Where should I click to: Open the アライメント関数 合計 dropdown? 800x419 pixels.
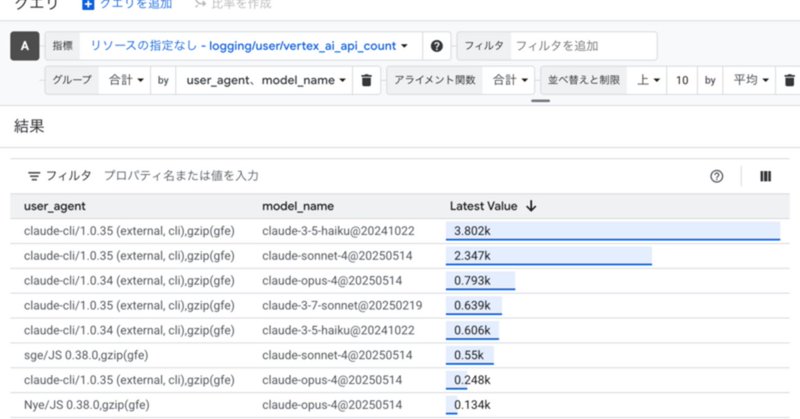[509, 80]
